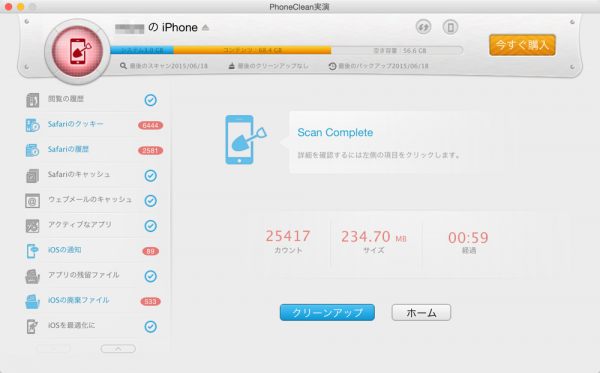Click the 533 badge on iOSの廃棄ファイル
This screenshot has width=600, height=373.
pyautogui.click(x=150, y=301)
